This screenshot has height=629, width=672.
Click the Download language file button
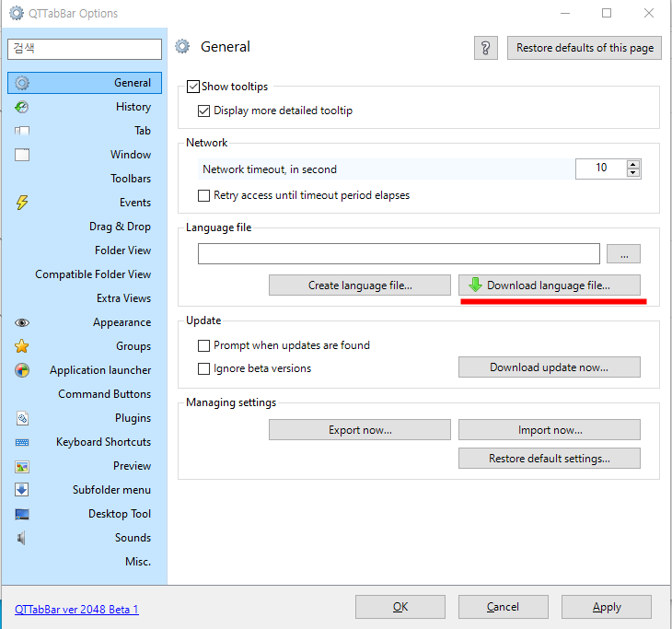550,285
